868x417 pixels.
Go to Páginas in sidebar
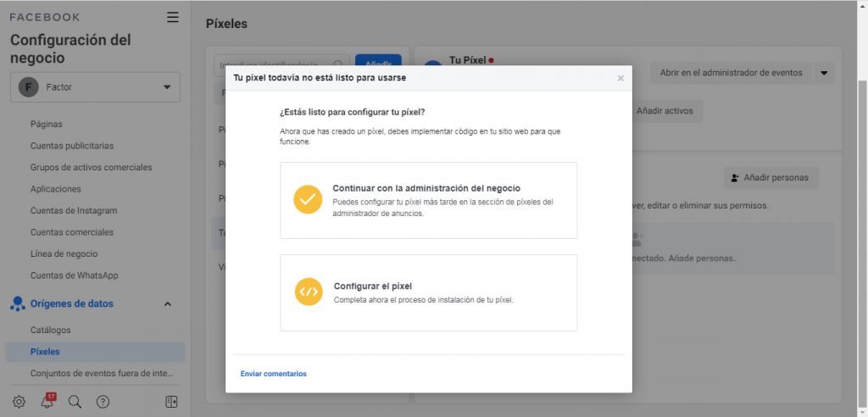[47, 124]
